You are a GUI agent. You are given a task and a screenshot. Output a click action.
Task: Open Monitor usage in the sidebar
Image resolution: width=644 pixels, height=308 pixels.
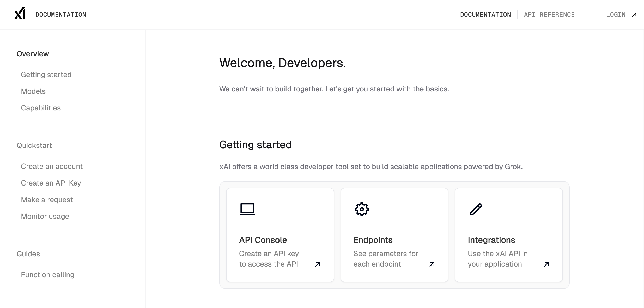(45, 216)
